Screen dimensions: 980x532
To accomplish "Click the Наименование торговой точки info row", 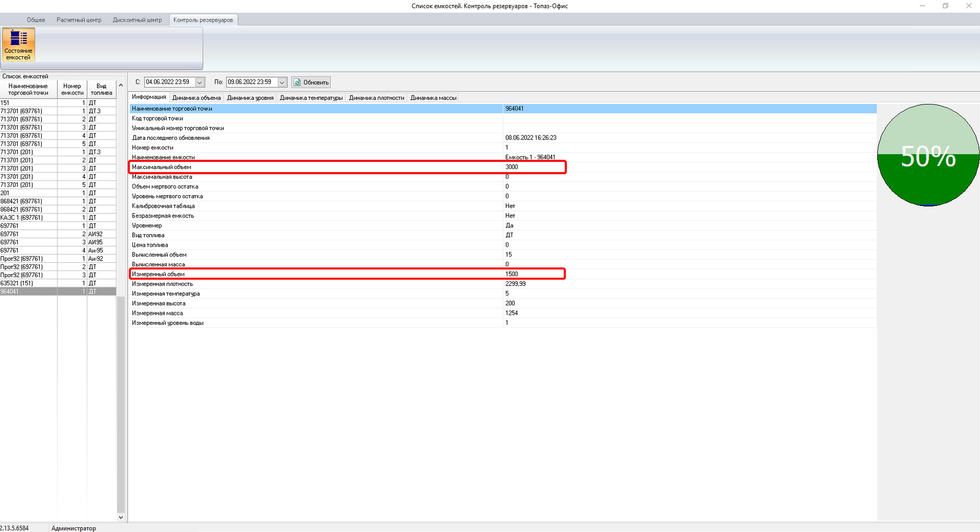I will coord(503,109).
